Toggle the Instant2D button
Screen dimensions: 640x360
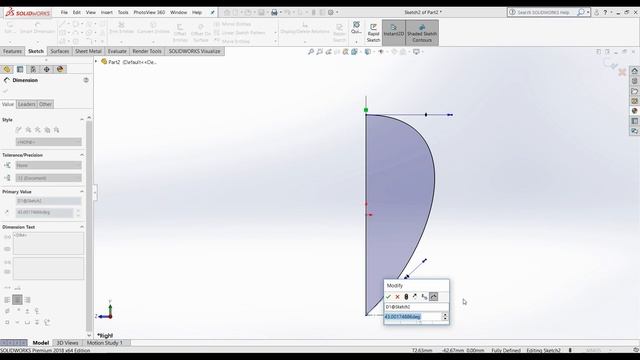click(x=393, y=32)
